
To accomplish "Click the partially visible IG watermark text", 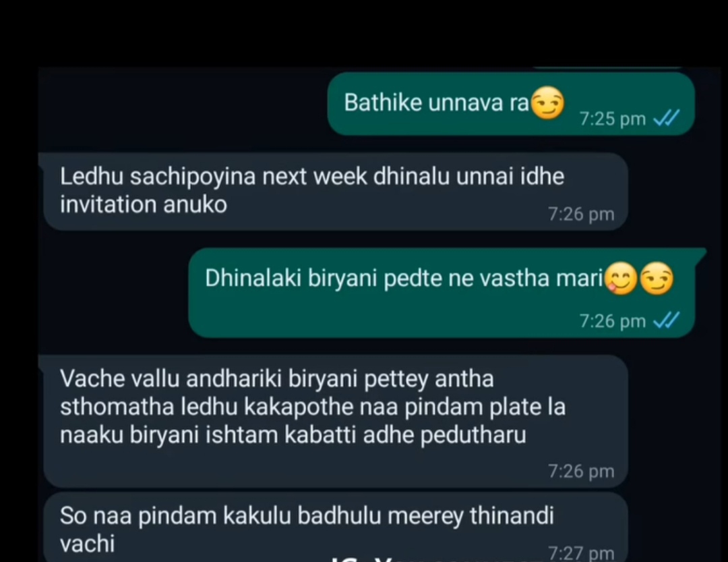I will [x=439, y=558].
